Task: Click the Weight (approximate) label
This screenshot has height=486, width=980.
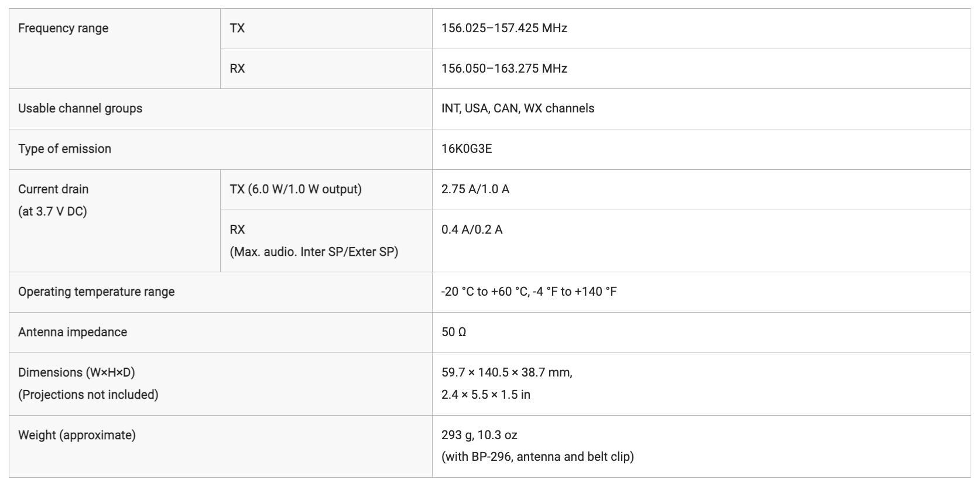Action: [x=77, y=435]
